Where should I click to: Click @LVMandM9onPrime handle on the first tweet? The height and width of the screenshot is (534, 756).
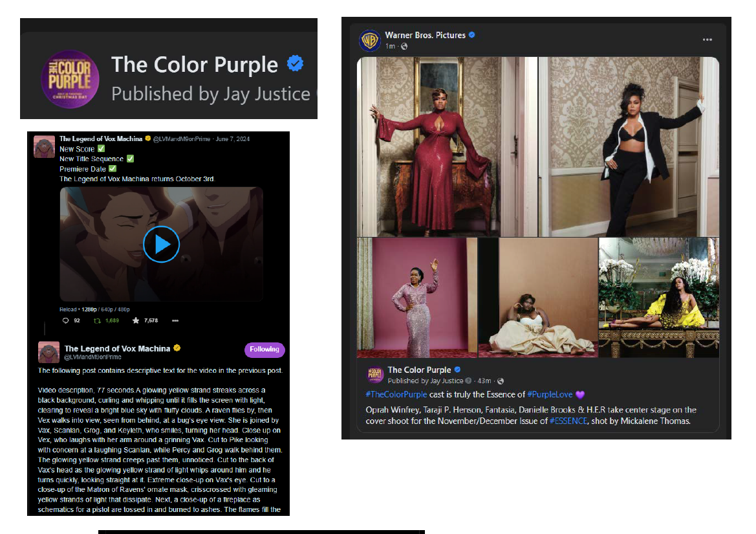182,139
